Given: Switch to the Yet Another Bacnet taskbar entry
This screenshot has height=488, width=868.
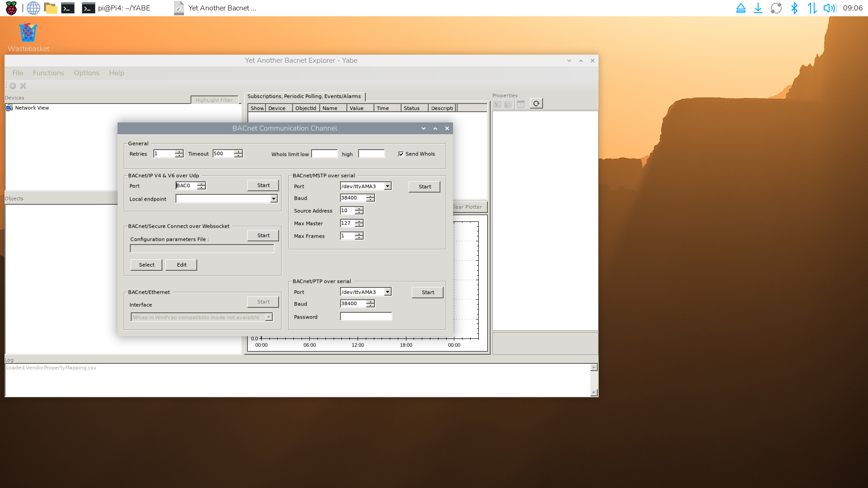Looking at the screenshot, I should point(215,8).
